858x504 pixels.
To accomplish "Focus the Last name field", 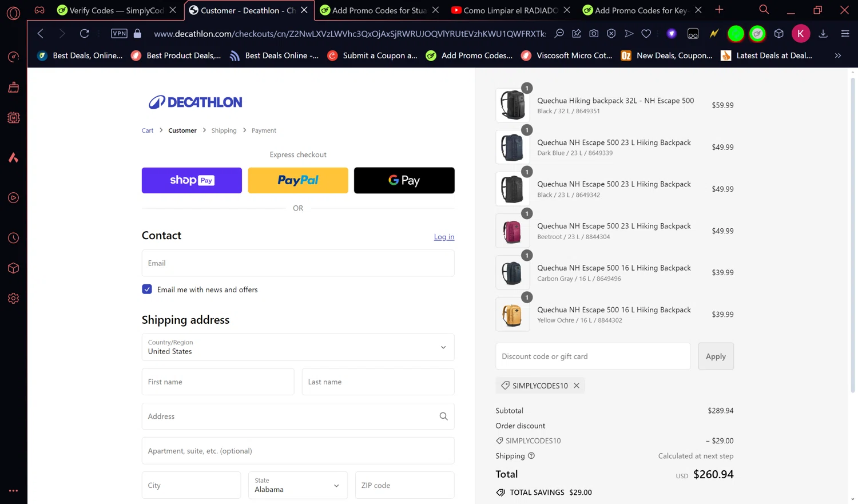I will coord(378,382).
